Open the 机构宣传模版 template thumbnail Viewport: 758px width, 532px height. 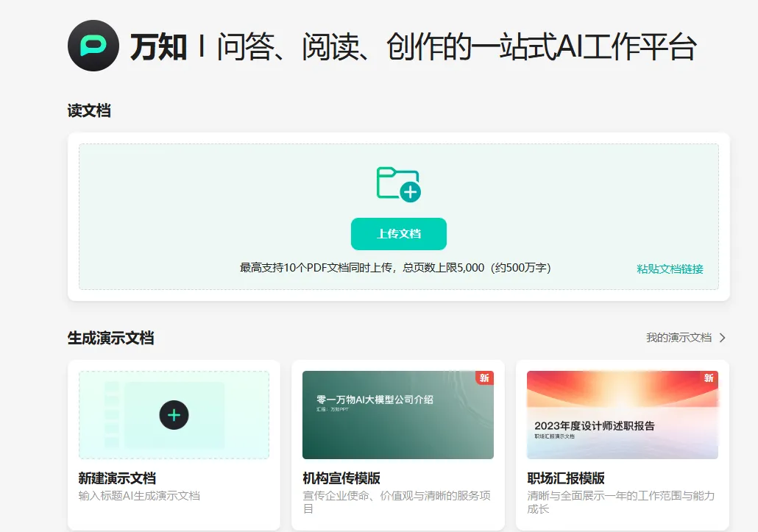pos(398,414)
